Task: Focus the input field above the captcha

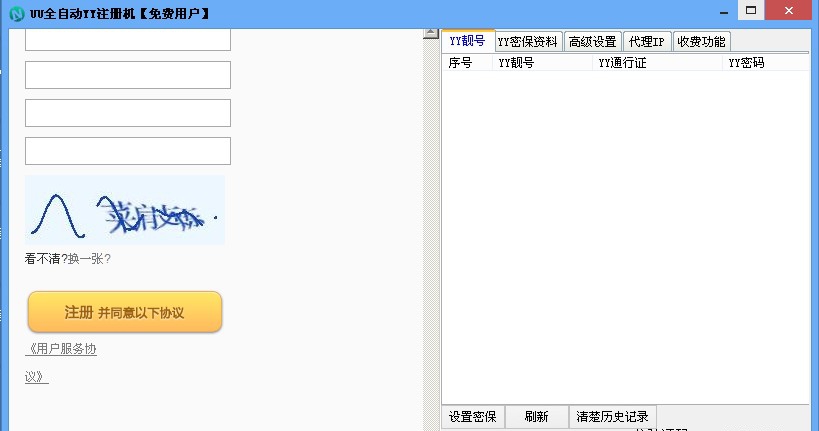Action: point(128,151)
